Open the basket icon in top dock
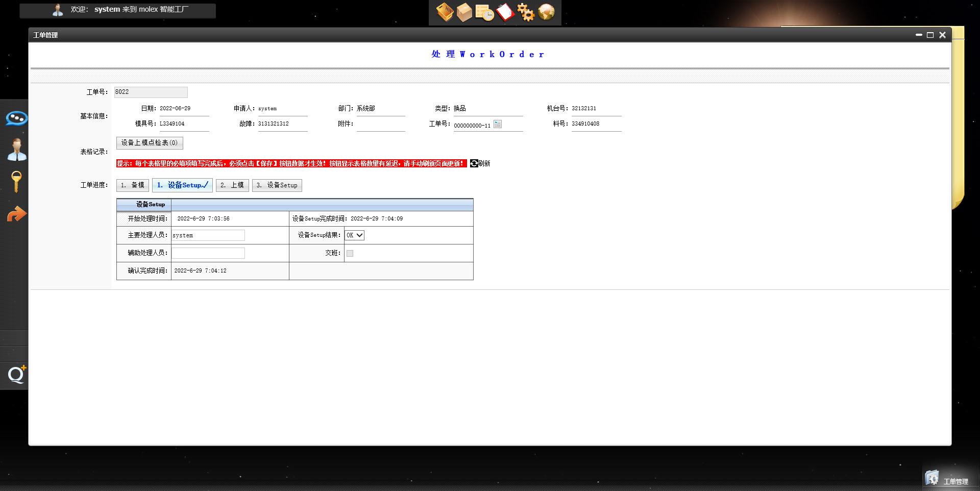980x491 pixels. tap(445, 12)
